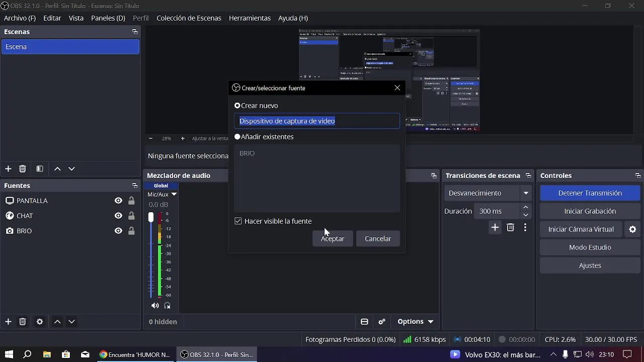Screen dimensions: 644x362
Task: Remove the scene transition with the trash icon
Action: click(510, 228)
